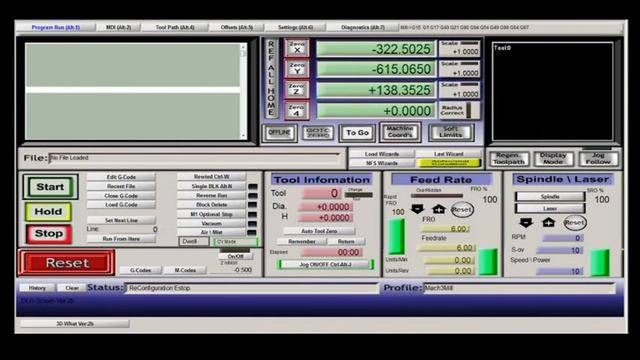The width and height of the screenshot is (640, 360).
Task: Click NFS Wizards
Action: point(382,163)
